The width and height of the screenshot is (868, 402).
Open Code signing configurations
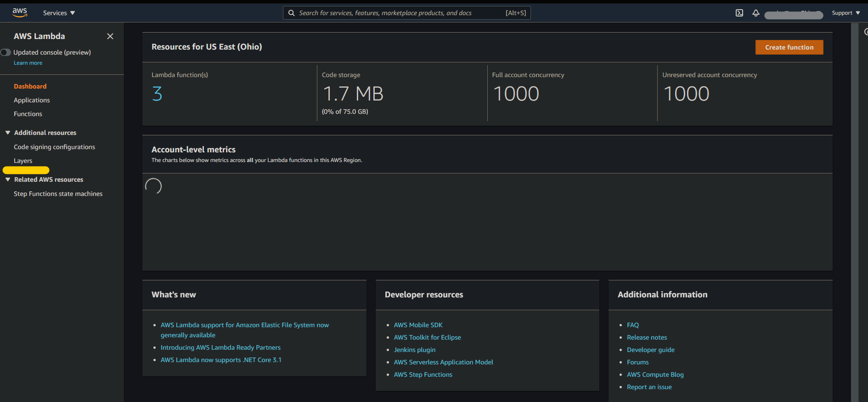tap(54, 147)
